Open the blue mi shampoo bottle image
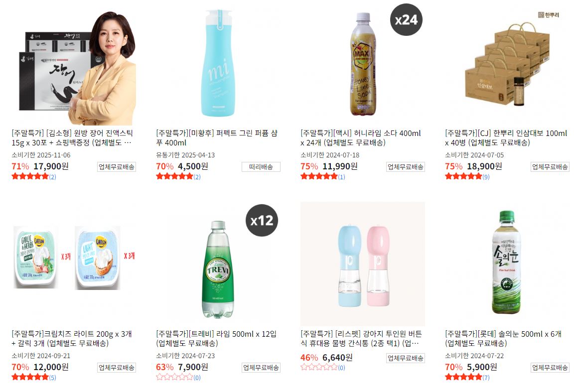This screenshot has width=574, height=392. pyautogui.click(x=218, y=63)
